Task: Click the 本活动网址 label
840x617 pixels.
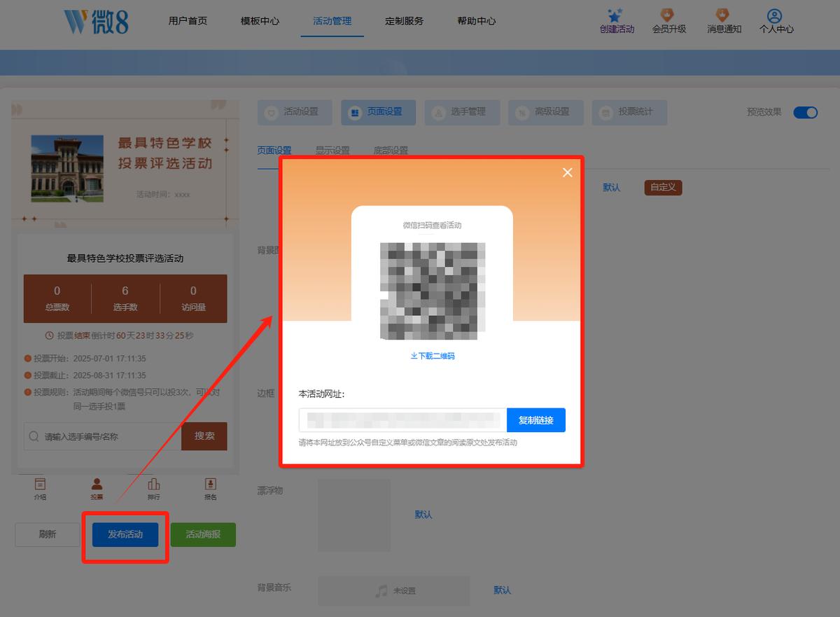Action: coord(321,394)
